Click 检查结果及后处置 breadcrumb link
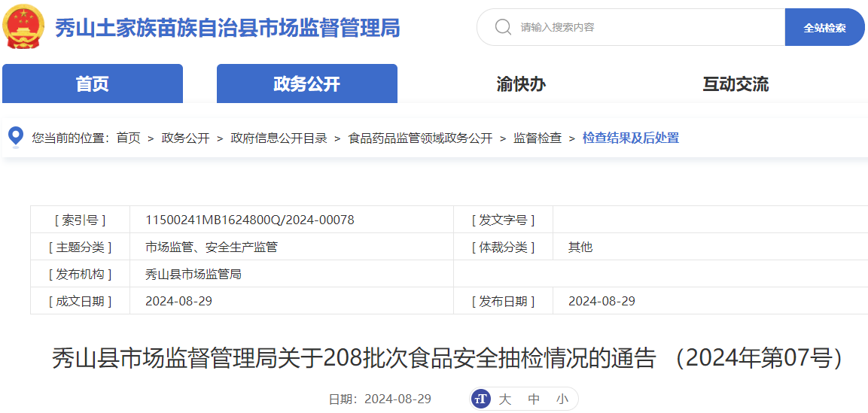The width and height of the screenshot is (868, 413). (x=631, y=138)
